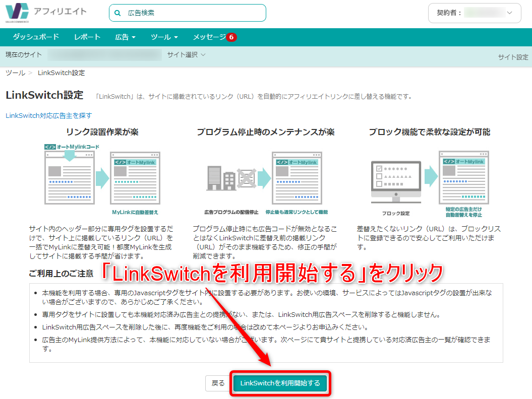
Task: Click the リンク設置作業が楽 heading
Action: pos(102,132)
